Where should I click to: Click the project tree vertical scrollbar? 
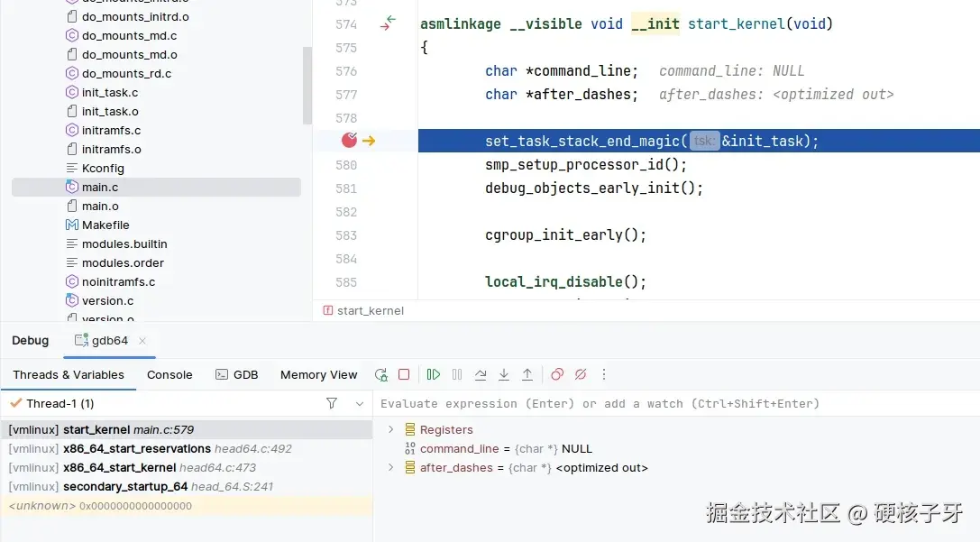tap(307, 86)
